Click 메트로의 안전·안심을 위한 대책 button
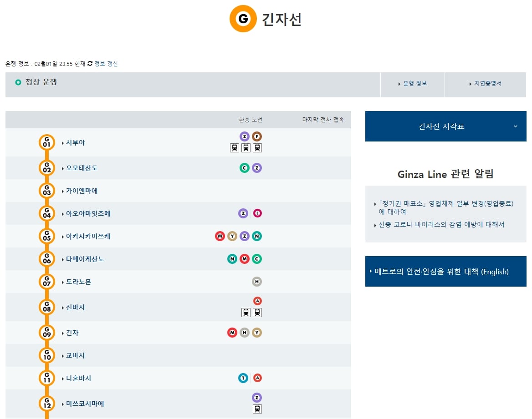Viewport: 532px width, 419px height. [445, 271]
